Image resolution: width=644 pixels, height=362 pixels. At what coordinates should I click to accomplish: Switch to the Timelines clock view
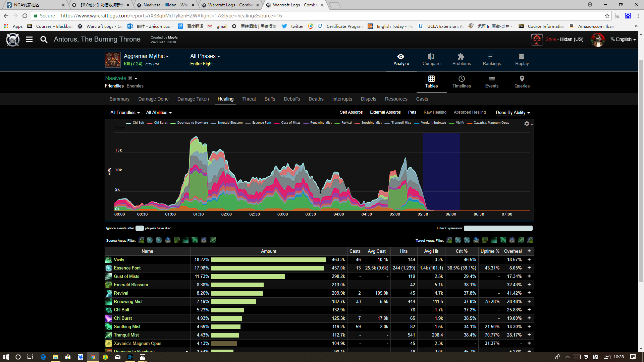462,82
